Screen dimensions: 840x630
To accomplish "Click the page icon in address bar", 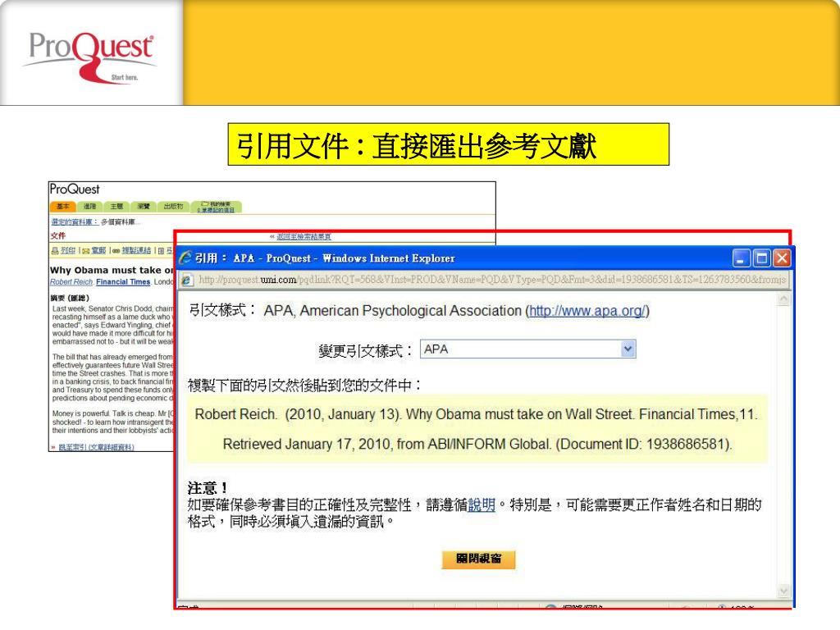I will [187, 280].
